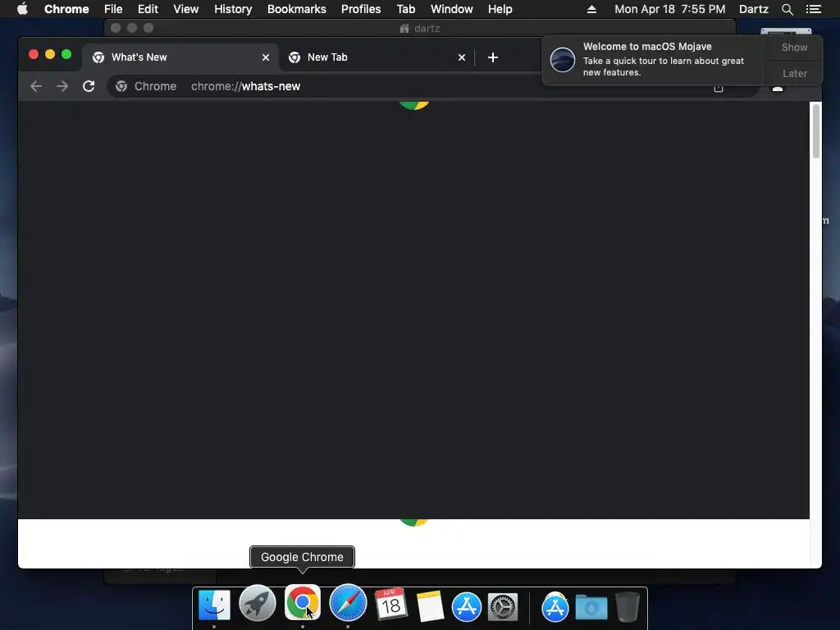Open the History menu

[x=233, y=9]
